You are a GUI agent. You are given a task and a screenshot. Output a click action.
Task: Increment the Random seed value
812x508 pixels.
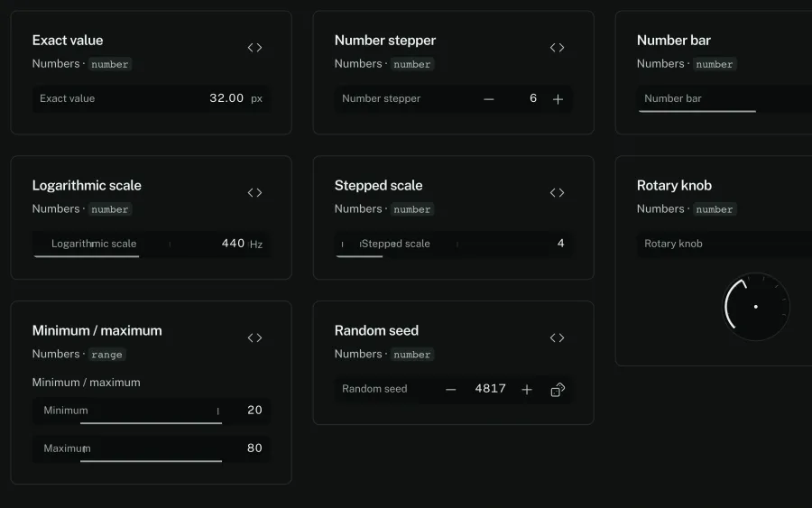coord(527,390)
